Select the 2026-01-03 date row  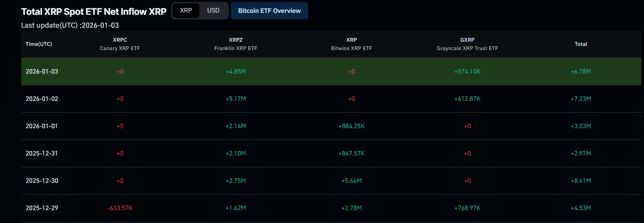point(42,71)
